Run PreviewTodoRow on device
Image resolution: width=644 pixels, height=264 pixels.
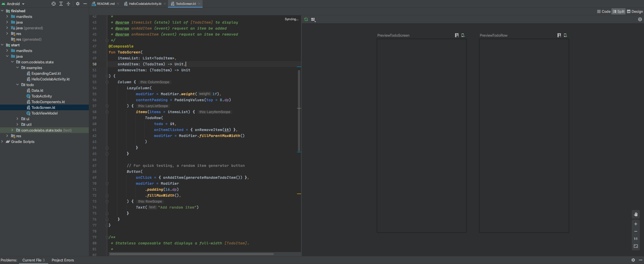pos(565,35)
